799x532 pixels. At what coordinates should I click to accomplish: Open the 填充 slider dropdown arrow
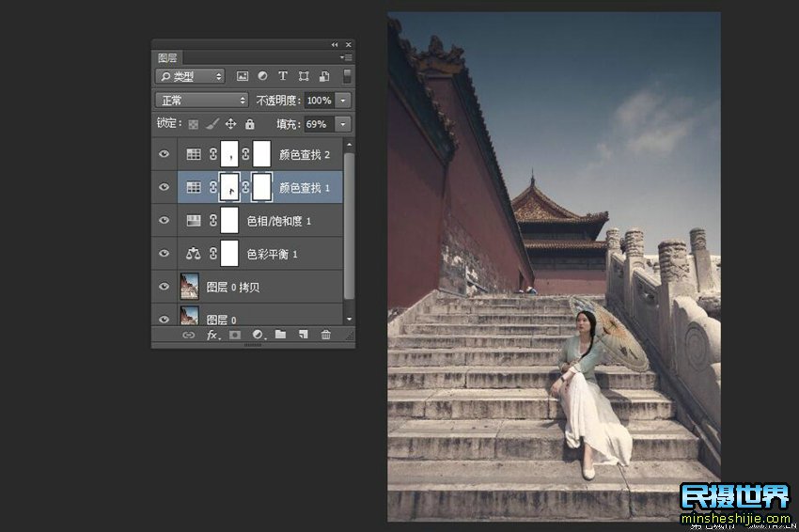(343, 124)
